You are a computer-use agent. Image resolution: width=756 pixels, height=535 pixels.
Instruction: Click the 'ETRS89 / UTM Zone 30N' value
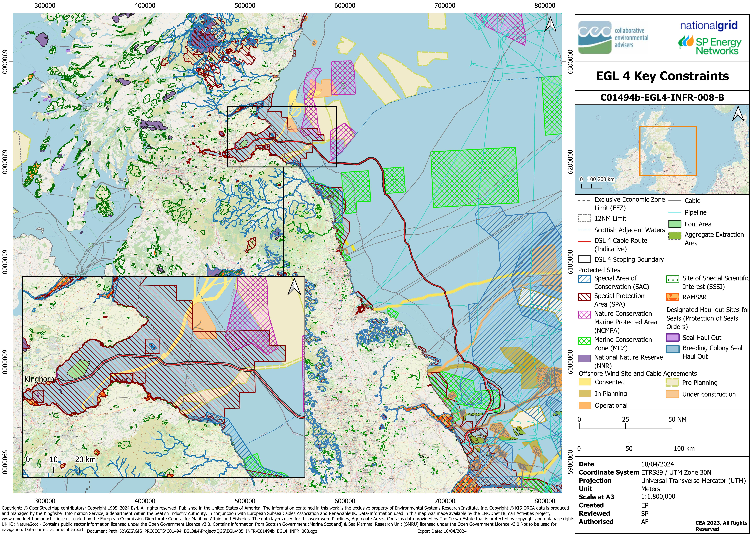click(676, 472)
